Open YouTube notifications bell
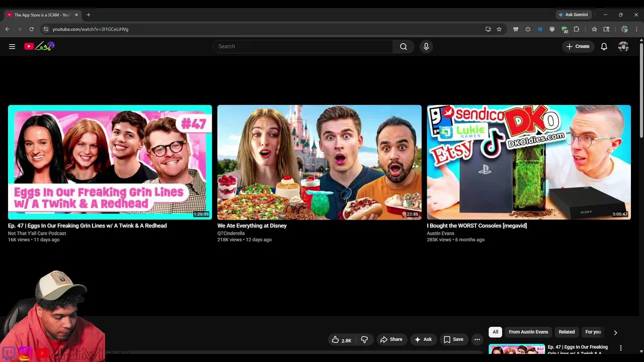The width and height of the screenshot is (644, 362). pos(604,46)
